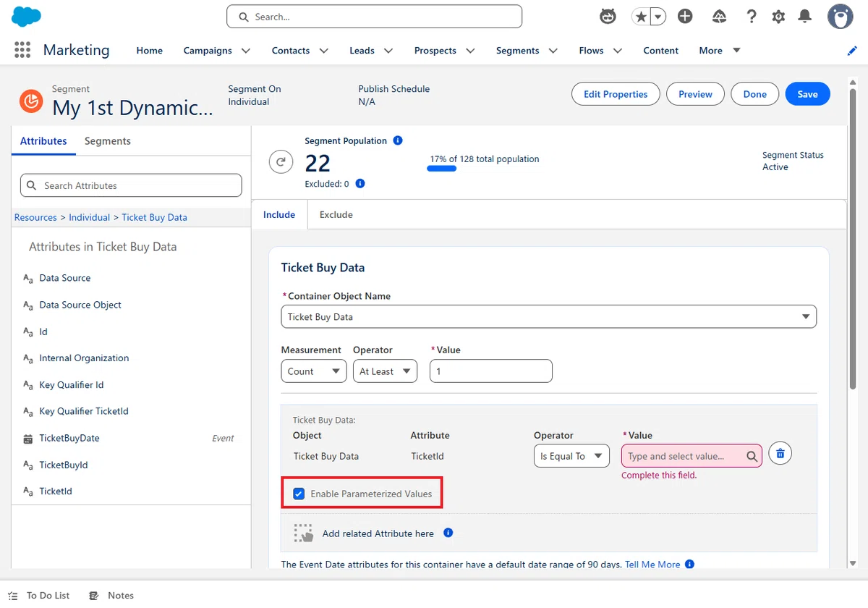Open the favorites list dropdown arrow
The width and height of the screenshot is (868, 608).
[x=658, y=17]
